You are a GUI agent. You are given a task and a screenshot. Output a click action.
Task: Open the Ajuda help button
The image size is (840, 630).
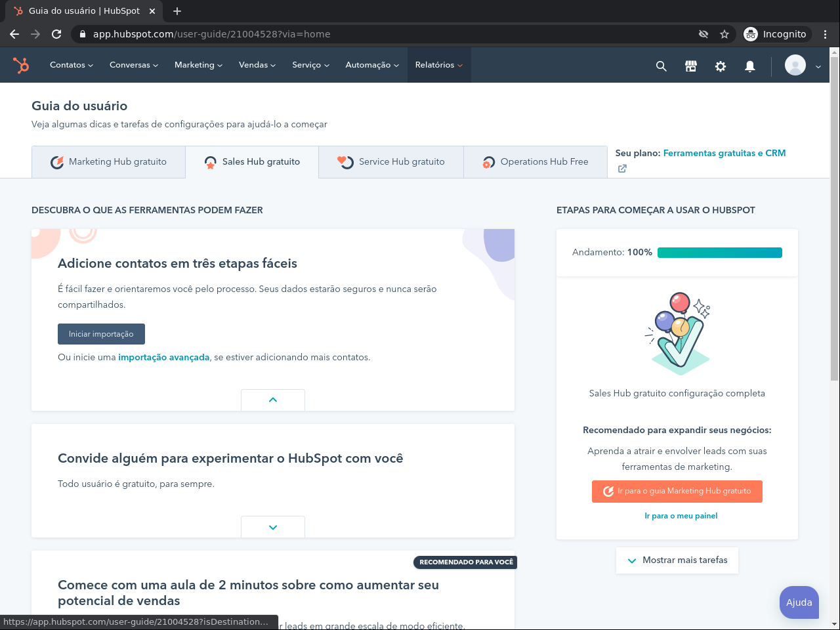point(799,602)
